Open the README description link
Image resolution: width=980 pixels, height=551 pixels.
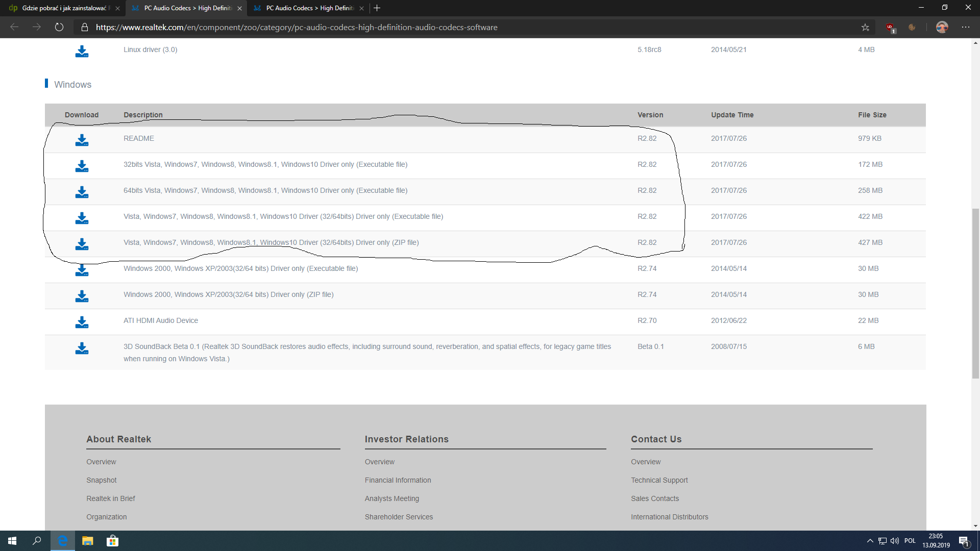click(x=139, y=138)
